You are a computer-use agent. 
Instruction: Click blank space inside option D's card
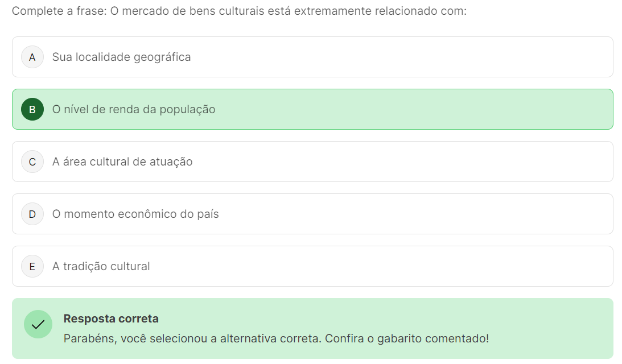tap(398, 214)
